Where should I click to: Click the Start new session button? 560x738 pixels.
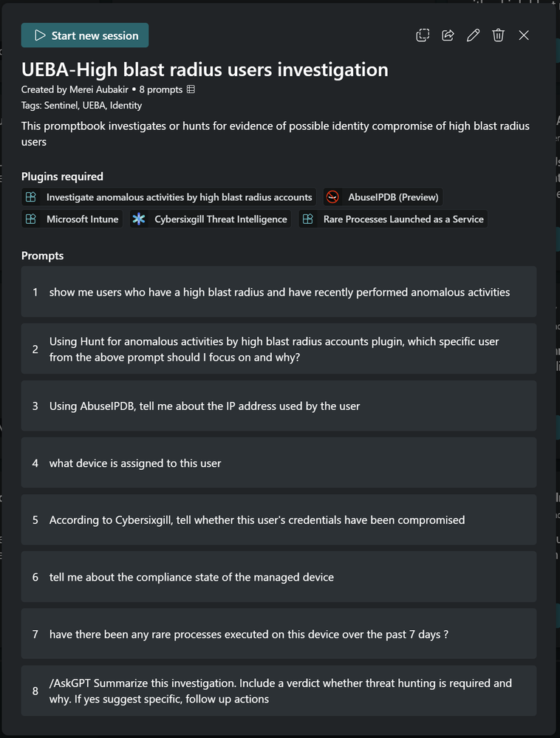(x=85, y=35)
